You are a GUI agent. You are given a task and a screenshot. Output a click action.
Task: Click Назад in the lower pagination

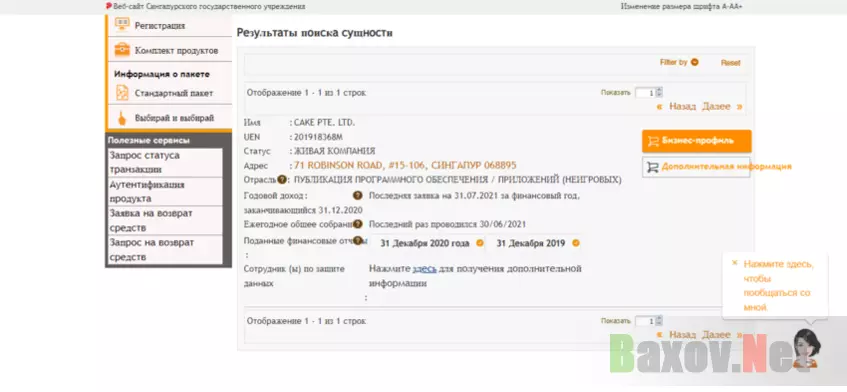[682, 335]
